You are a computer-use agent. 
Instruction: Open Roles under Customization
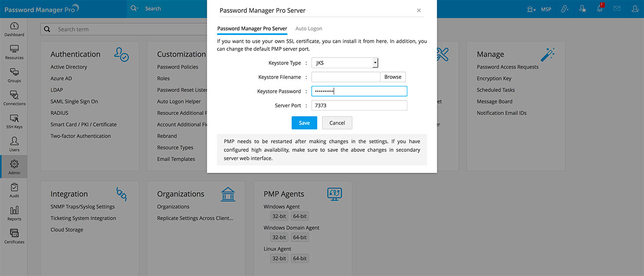click(x=163, y=78)
